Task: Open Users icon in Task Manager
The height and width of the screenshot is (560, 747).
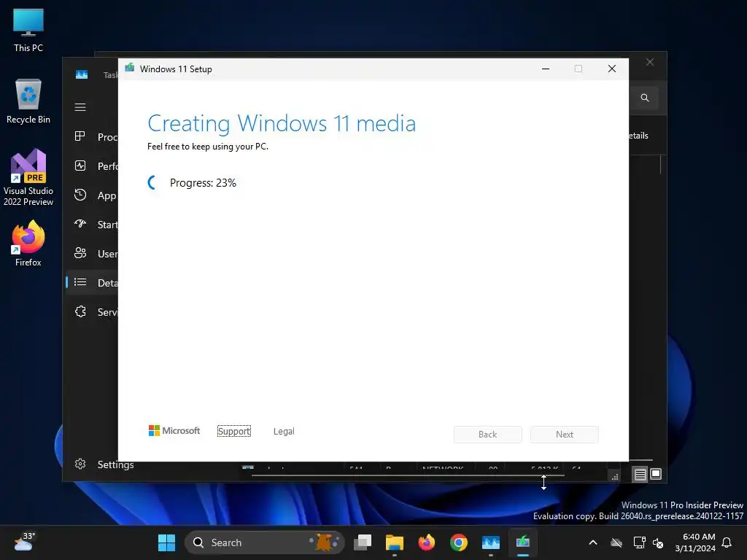Action: click(x=80, y=253)
